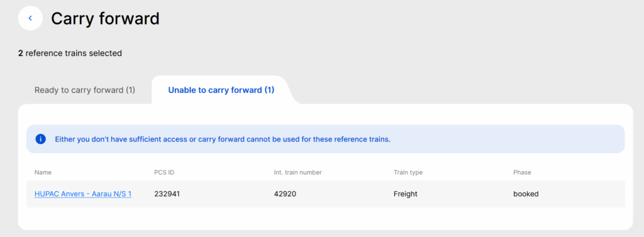
Task: Click the Carry forward page title
Action: 105,18
